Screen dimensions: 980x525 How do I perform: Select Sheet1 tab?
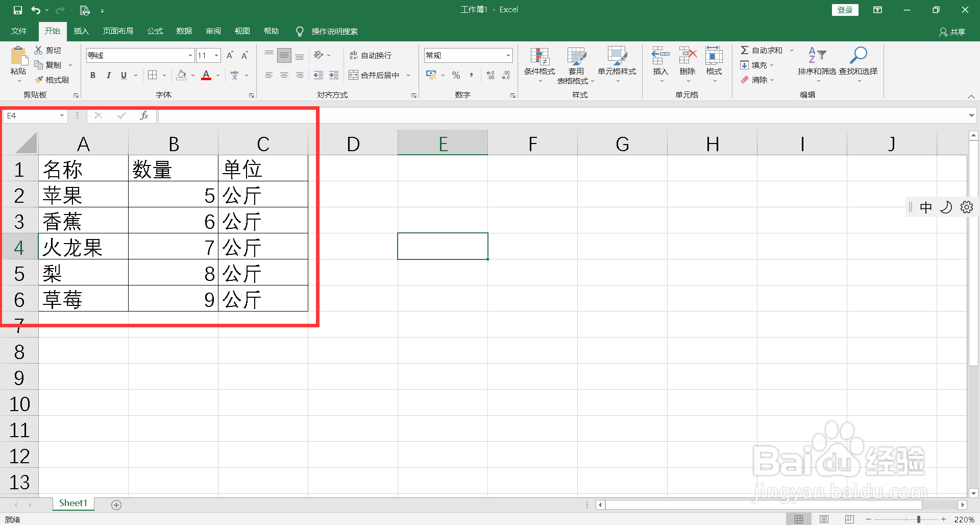[x=73, y=504]
